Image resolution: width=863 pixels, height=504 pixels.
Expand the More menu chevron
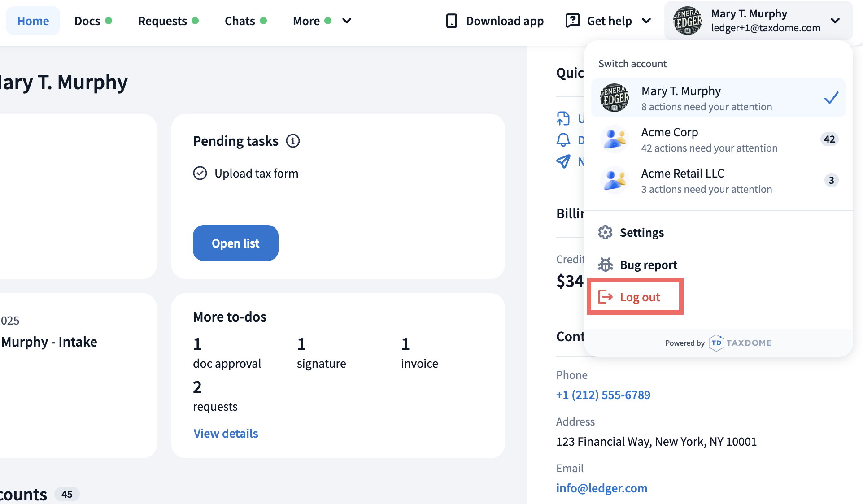[x=347, y=21]
